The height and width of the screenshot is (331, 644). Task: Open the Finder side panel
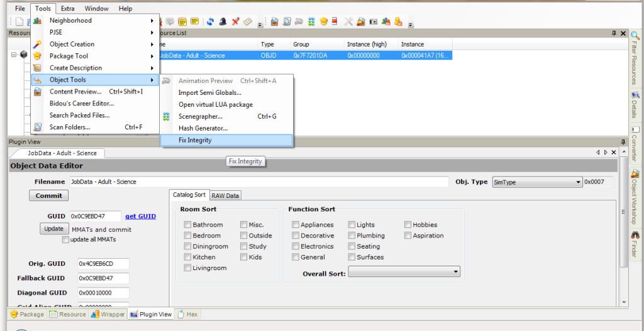click(635, 246)
